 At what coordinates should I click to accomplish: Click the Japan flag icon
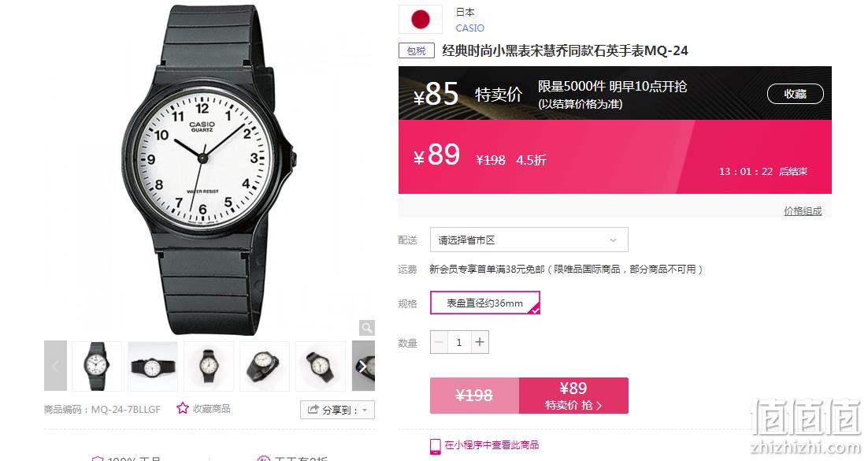pyautogui.click(x=421, y=20)
